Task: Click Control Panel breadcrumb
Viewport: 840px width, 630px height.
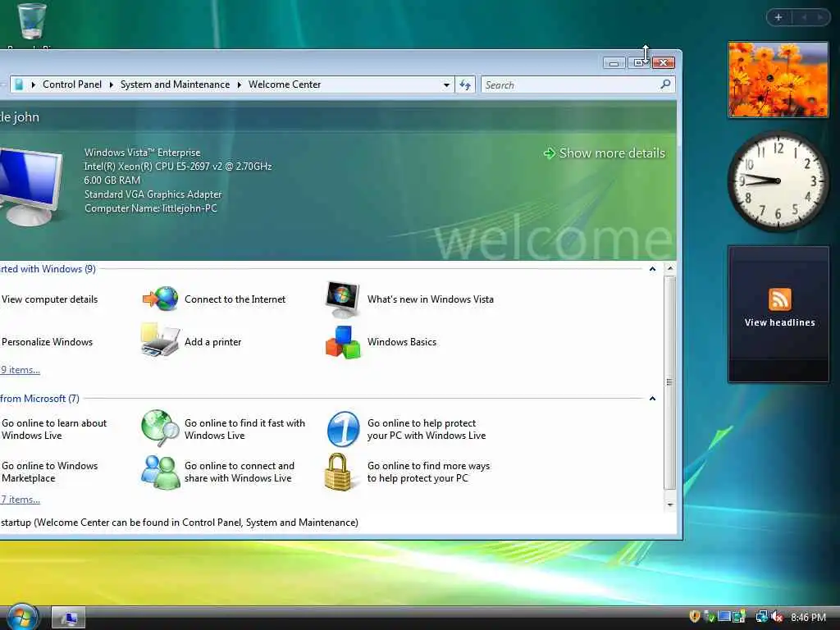Action: coord(72,84)
